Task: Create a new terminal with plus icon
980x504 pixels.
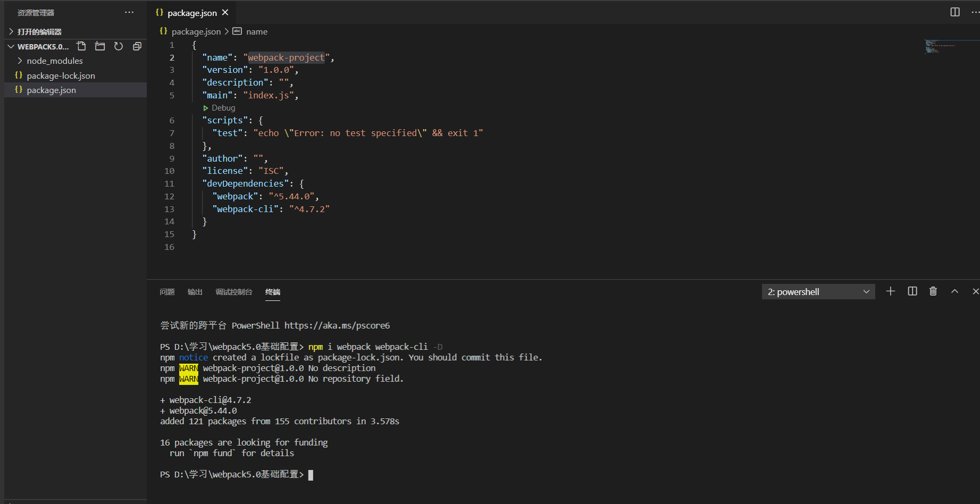Action: click(x=891, y=291)
